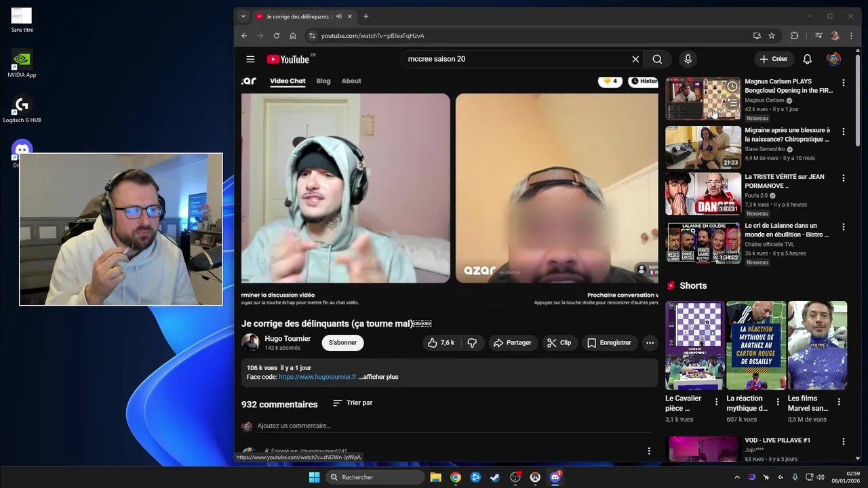Open Discord from the taskbar
The height and width of the screenshot is (488, 868).
coord(555,477)
